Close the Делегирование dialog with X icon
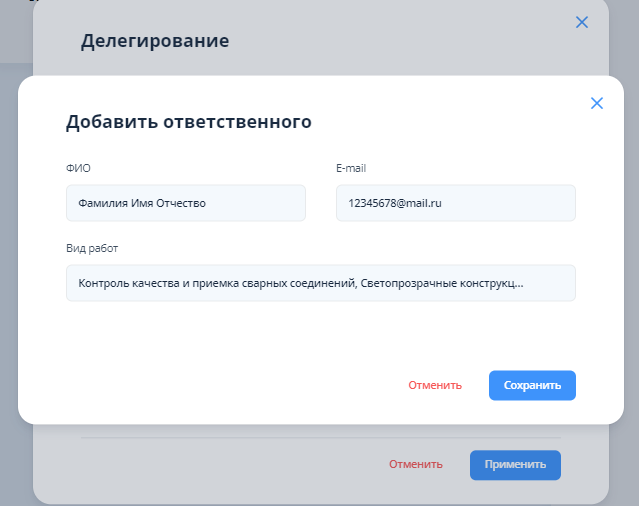This screenshot has height=506, width=639. point(582,22)
